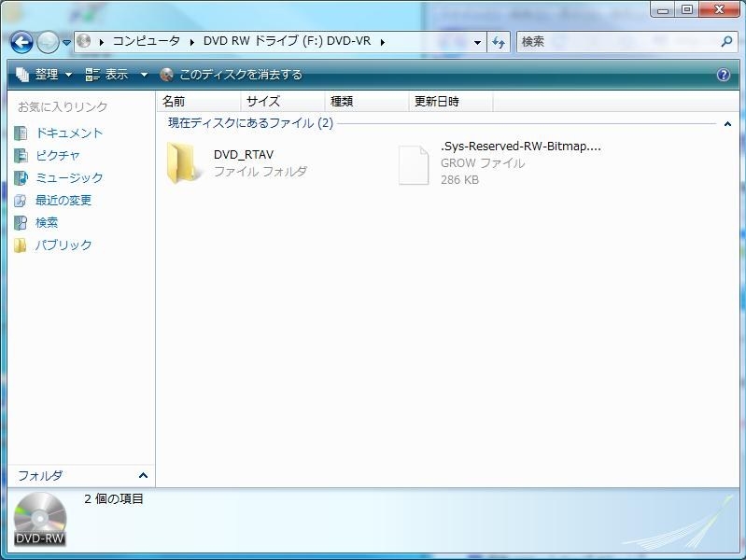Open パブリック favorite link
This screenshot has height=560, width=746.
(x=63, y=245)
